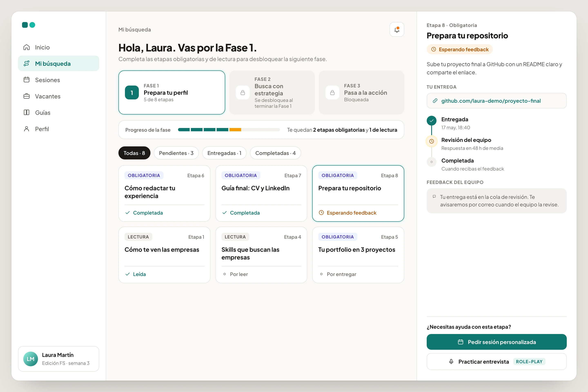
Task: Click the orange segment of the progress bar
Action: (x=235, y=130)
